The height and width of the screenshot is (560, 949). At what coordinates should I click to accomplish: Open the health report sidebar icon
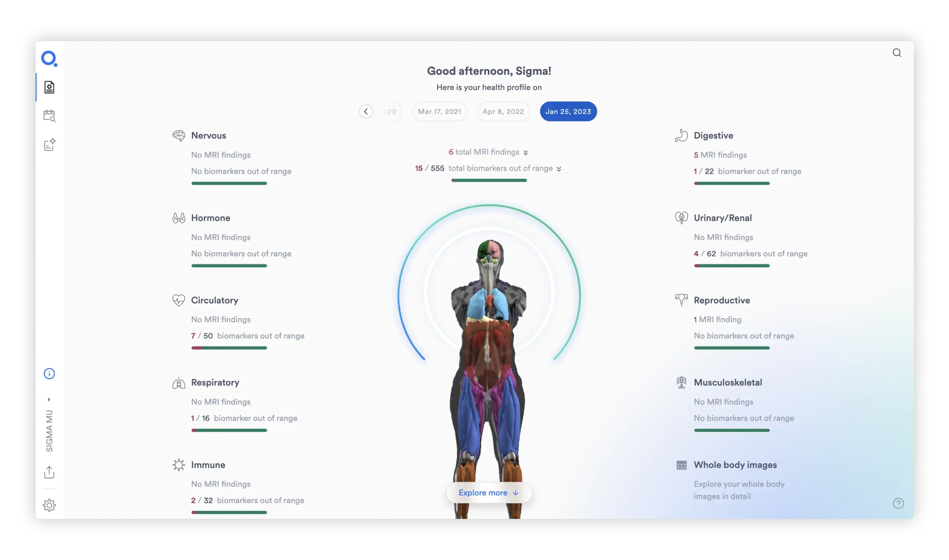click(x=49, y=87)
